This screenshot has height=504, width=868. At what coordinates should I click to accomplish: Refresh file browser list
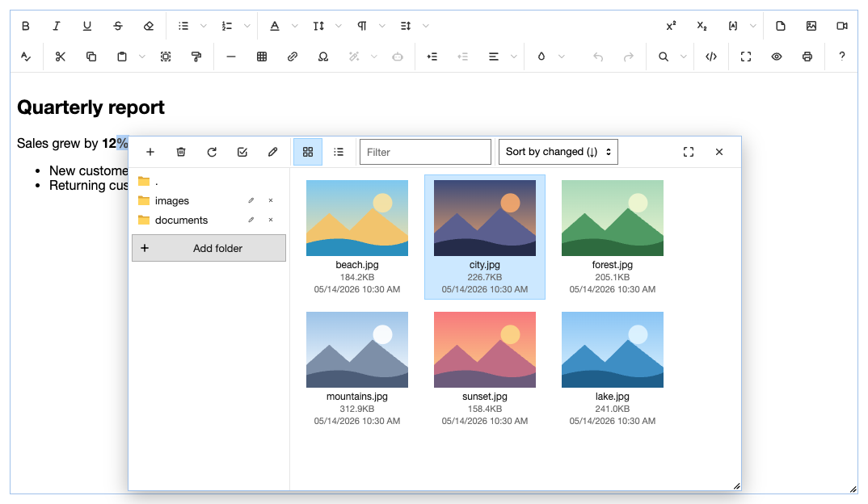coord(212,152)
